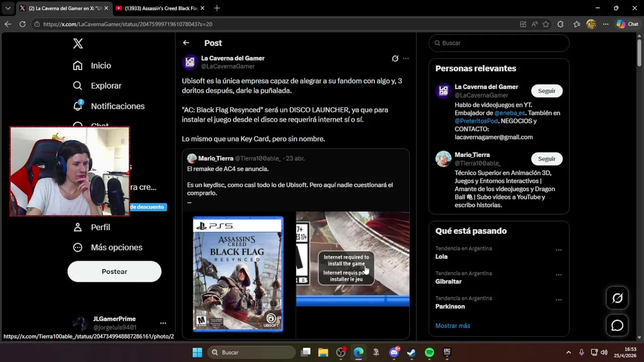This screenshot has width=644, height=362.
Task: Open Copilot Chat button
Action: click(x=627, y=24)
